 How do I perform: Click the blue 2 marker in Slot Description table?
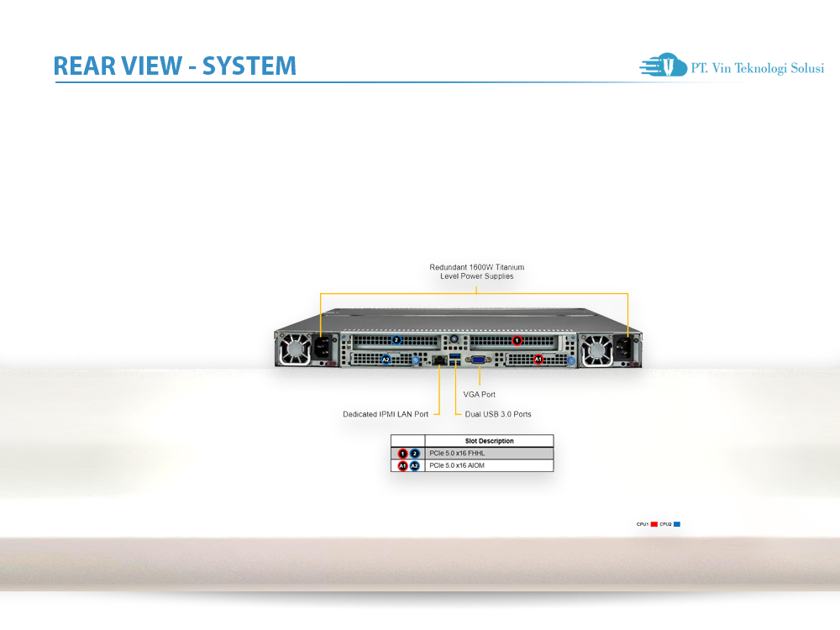(415, 454)
